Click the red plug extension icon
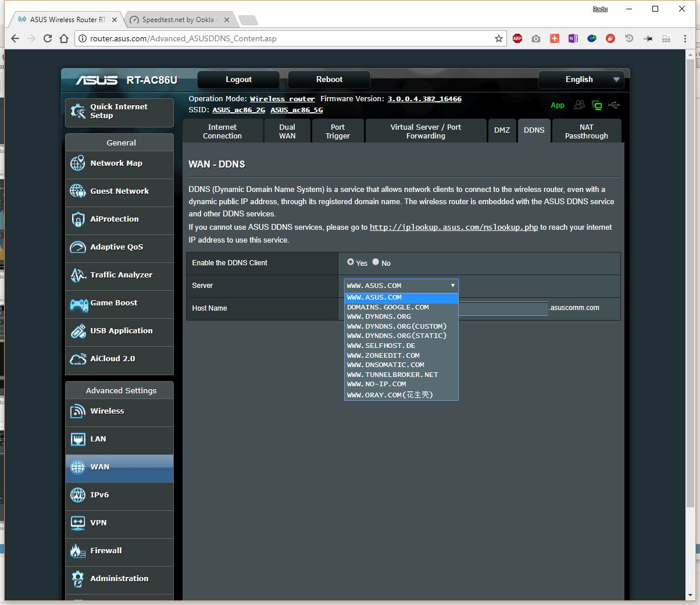Screen dimensions: 700x605 click(610, 38)
